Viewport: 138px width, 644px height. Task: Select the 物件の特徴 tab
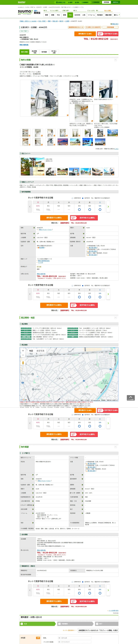(24, 52)
